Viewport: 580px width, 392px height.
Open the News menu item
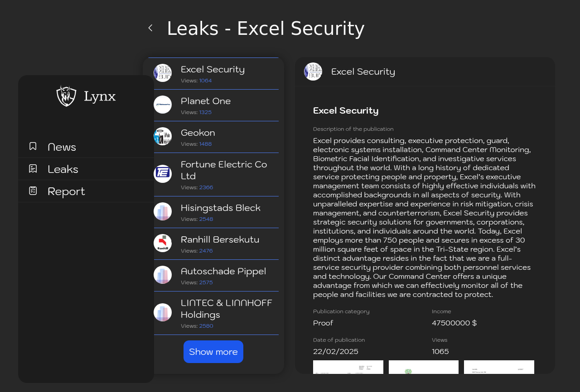pyautogui.click(x=86, y=147)
